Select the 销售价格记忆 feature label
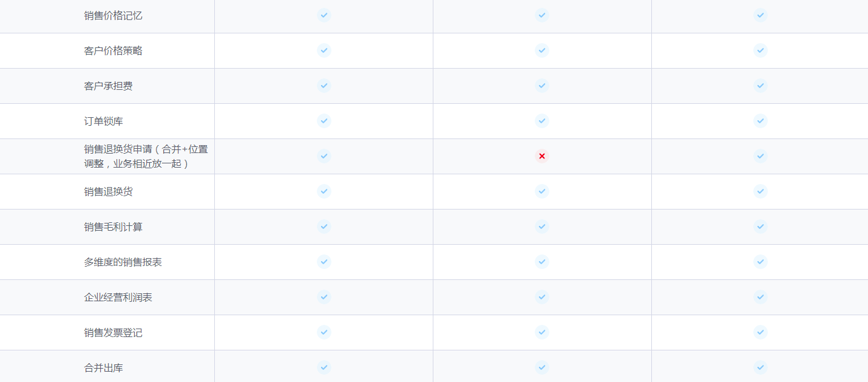Image resolution: width=868 pixels, height=382 pixels. (114, 16)
